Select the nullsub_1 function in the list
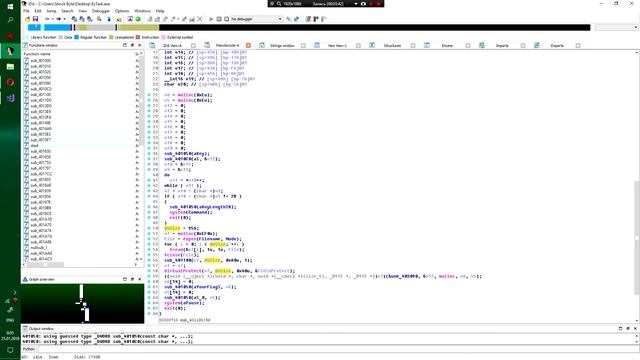 tap(39, 247)
